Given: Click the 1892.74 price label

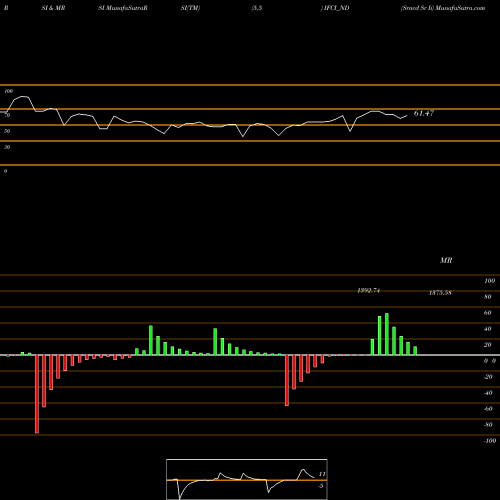Looking at the screenshot, I should (x=368, y=290).
